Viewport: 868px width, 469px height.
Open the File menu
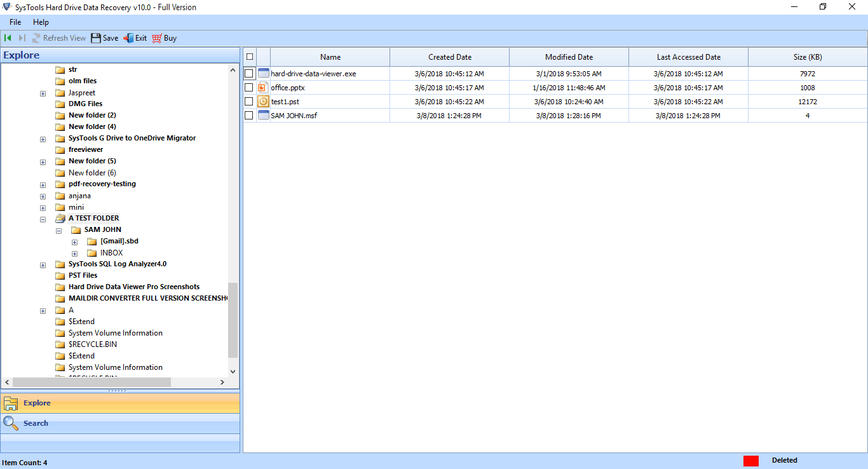click(x=15, y=22)
